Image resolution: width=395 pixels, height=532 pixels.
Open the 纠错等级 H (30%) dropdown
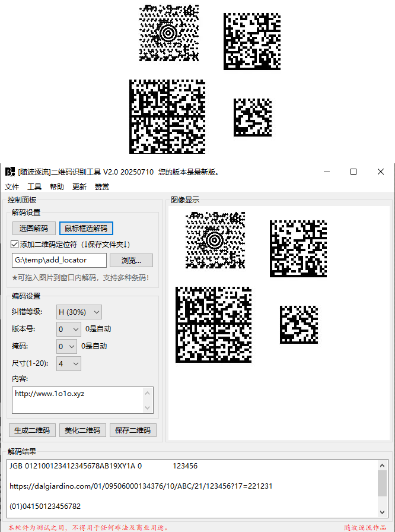79,312
